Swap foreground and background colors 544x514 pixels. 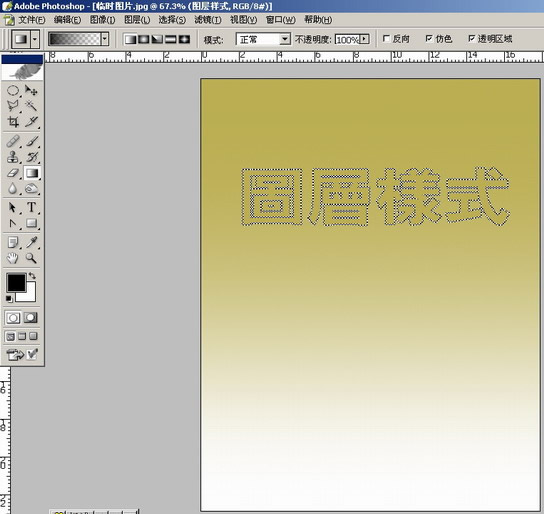[x=32, y=276]
